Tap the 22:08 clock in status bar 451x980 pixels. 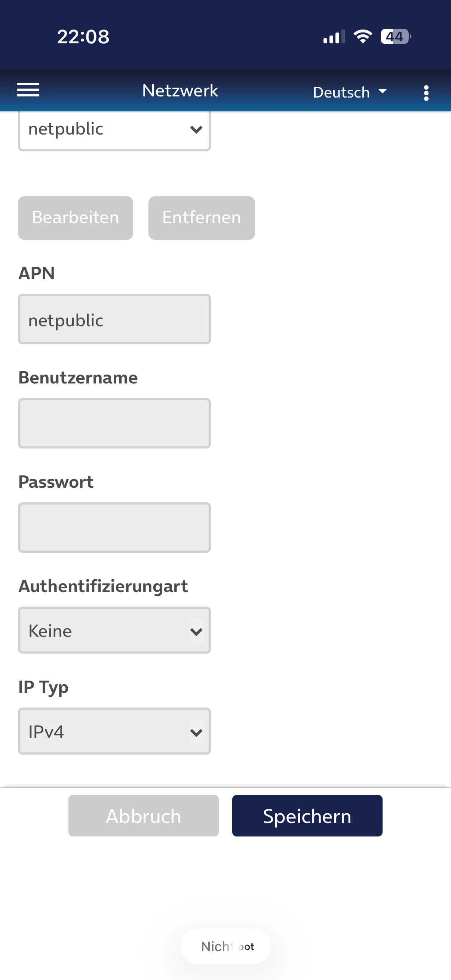(x=83, y=37)
